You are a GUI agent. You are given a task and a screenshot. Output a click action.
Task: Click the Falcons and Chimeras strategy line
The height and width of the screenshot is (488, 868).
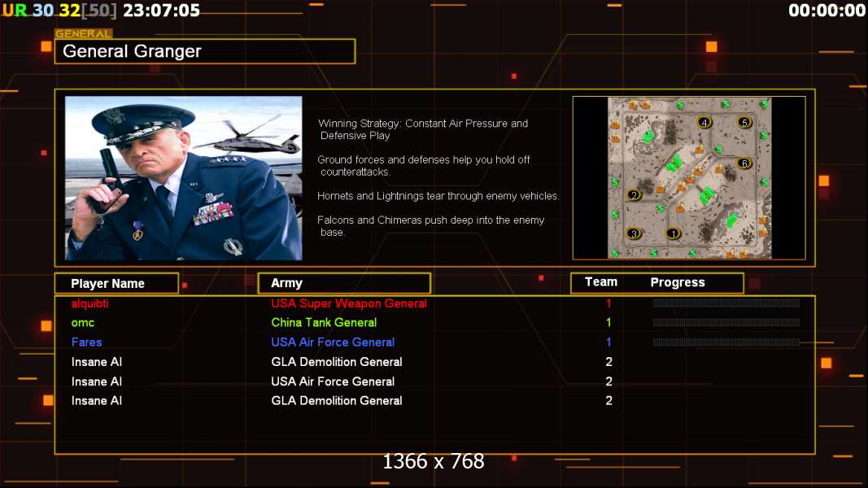pos(430,226)
